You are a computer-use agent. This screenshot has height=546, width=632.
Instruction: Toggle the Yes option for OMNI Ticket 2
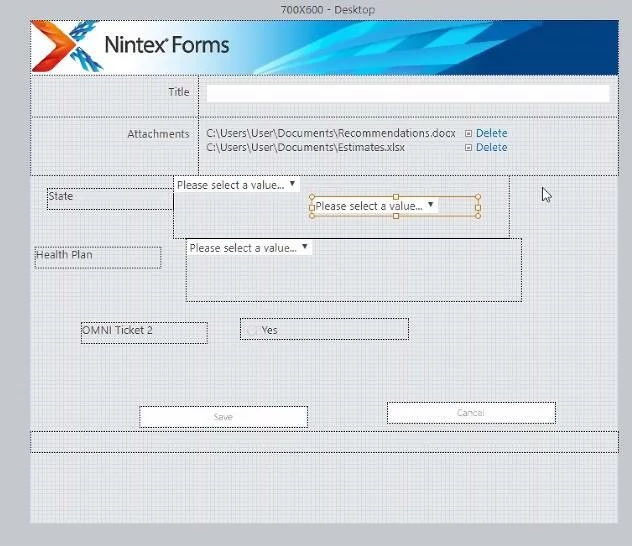coord(252,330)
